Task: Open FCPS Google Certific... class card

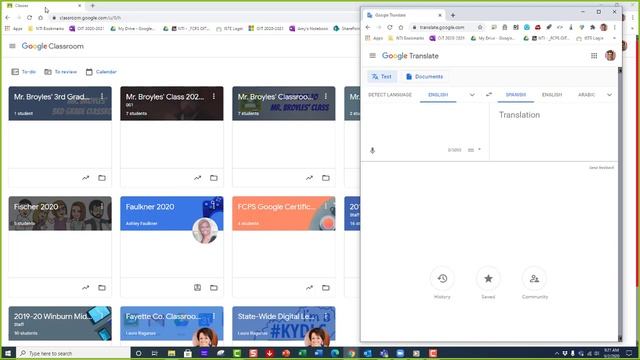Action: pos(277,207)
